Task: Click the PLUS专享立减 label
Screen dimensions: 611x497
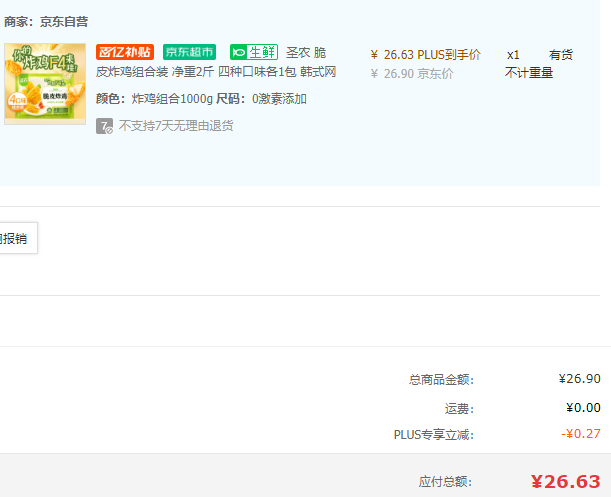Action: tap(434, 434)
